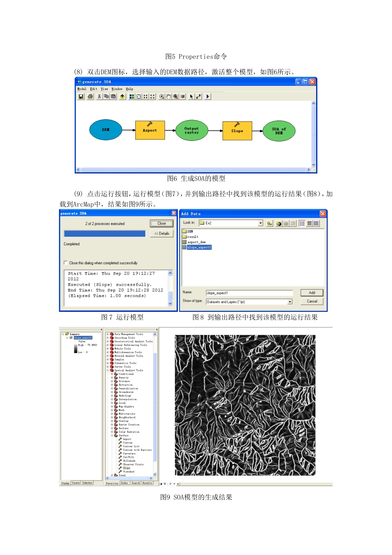Switch to Details view in Add Data
392x555 pixels.
[309, 223]
